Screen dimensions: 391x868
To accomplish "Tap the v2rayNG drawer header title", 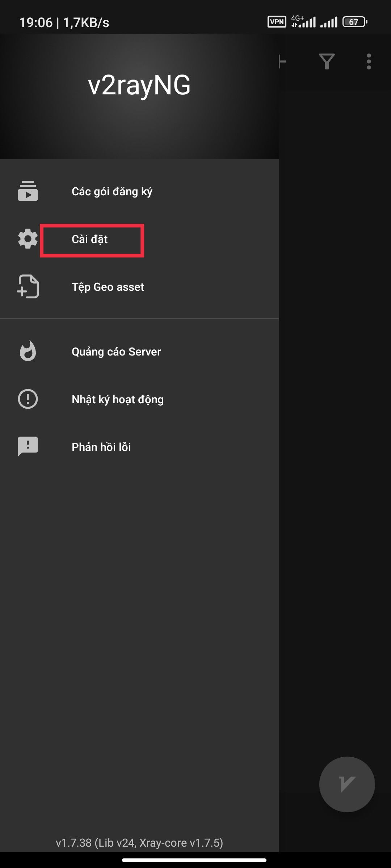I will point(139,85).
